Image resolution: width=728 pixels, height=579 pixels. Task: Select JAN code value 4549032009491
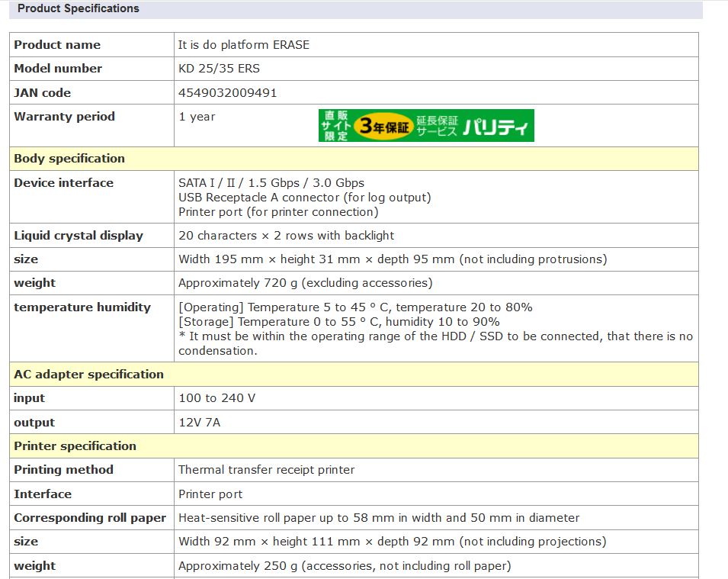pos(227,92)
